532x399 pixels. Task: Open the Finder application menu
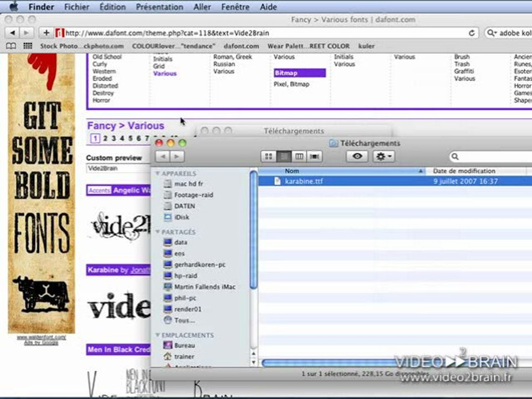pos(41,7)
